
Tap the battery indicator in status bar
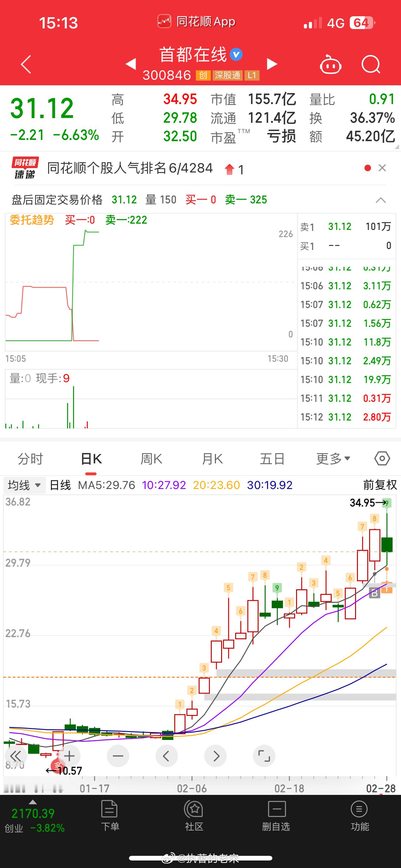tap(363, 23)
